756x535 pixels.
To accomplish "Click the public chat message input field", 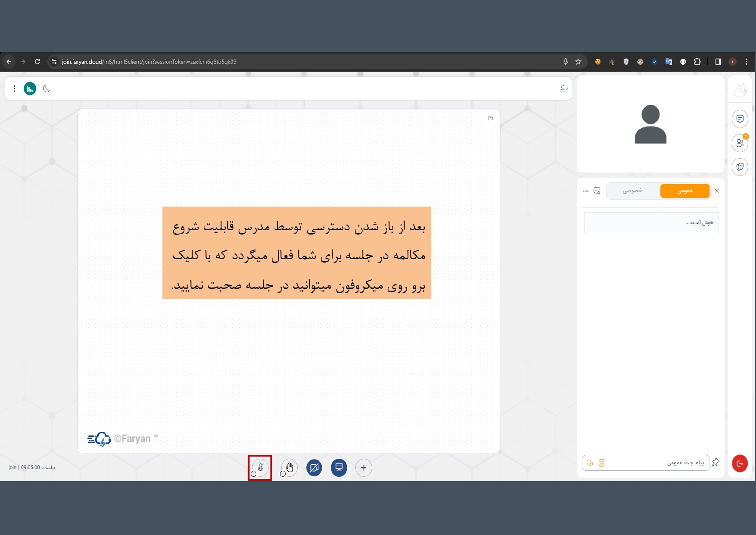I will point(655,463).
